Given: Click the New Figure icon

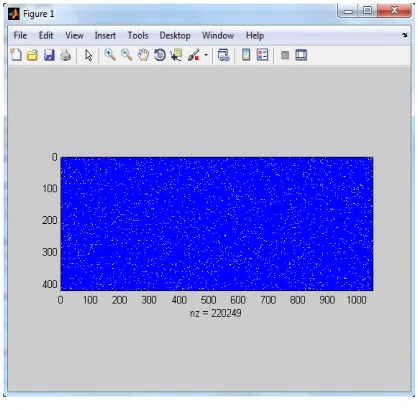Looking at the screenshot, I should coord(16,55).
